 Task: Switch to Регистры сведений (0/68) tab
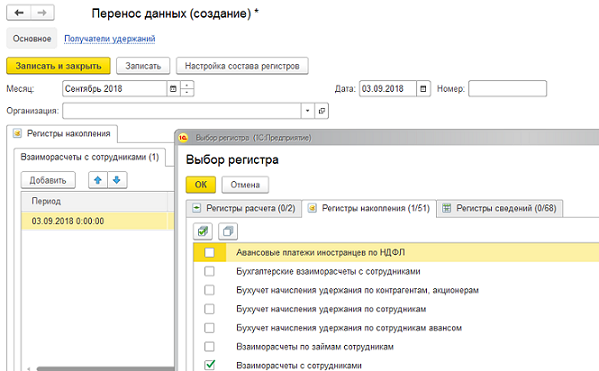point(500,208)
